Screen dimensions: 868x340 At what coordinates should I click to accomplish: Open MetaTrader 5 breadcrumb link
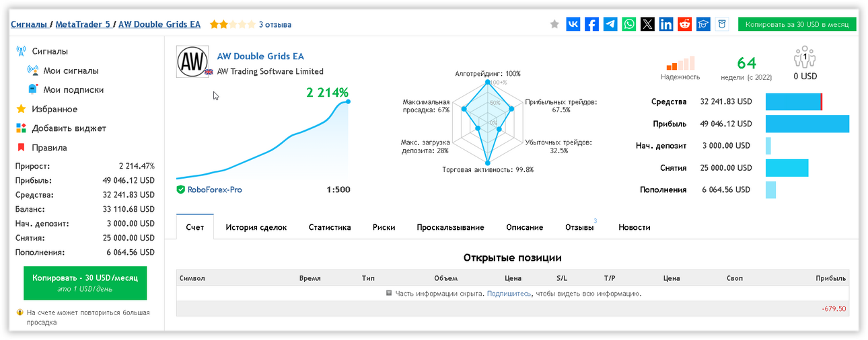83,24
